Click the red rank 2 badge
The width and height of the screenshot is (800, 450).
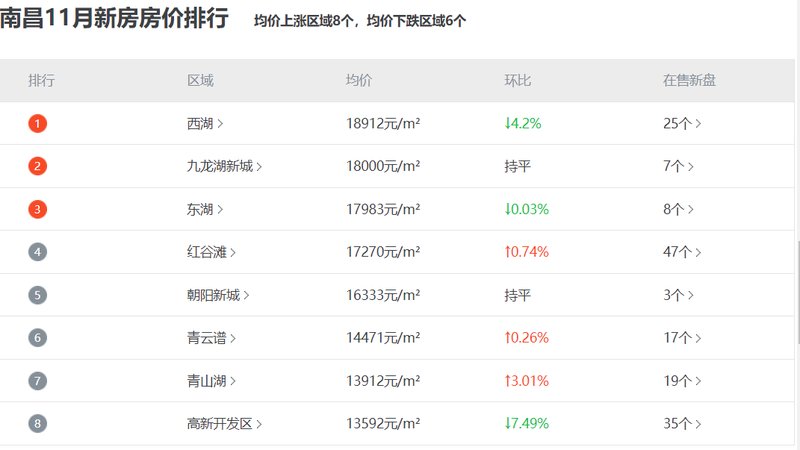coord(37,166)
